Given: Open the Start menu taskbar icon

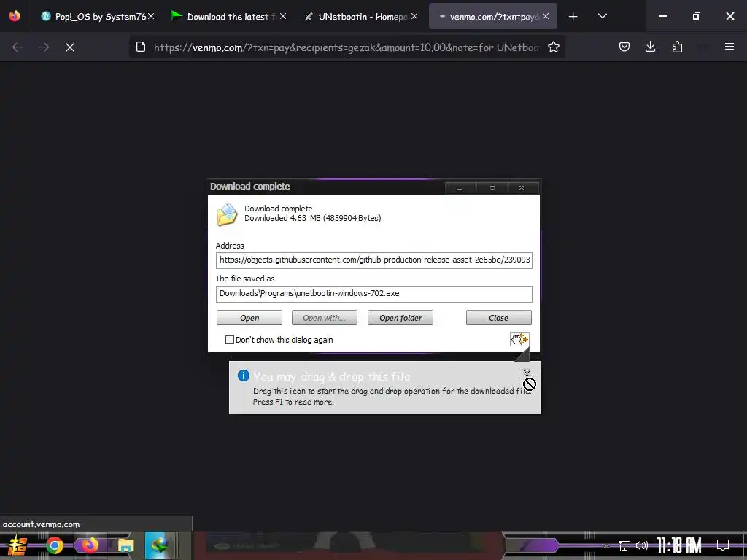Looking at the screenshot, I should 18,545.
